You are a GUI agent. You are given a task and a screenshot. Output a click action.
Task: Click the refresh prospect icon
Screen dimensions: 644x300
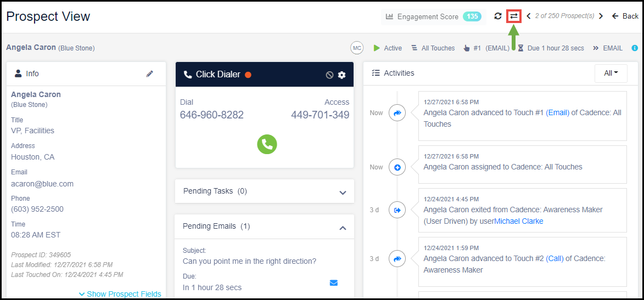[x=498, y=16]
